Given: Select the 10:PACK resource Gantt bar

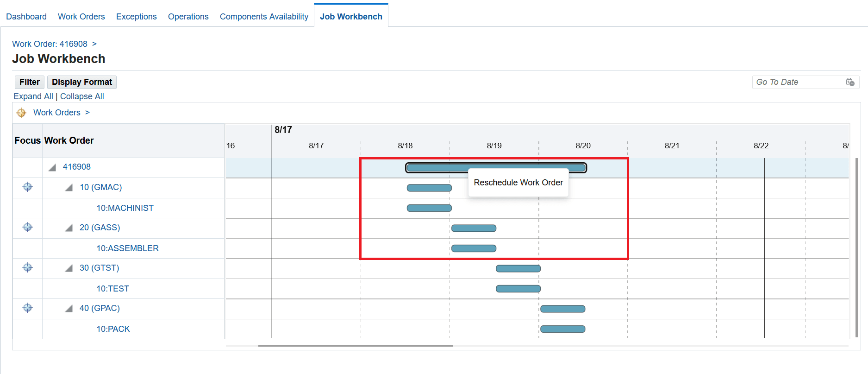Looking at the screenshot, I should pos(562,329).
